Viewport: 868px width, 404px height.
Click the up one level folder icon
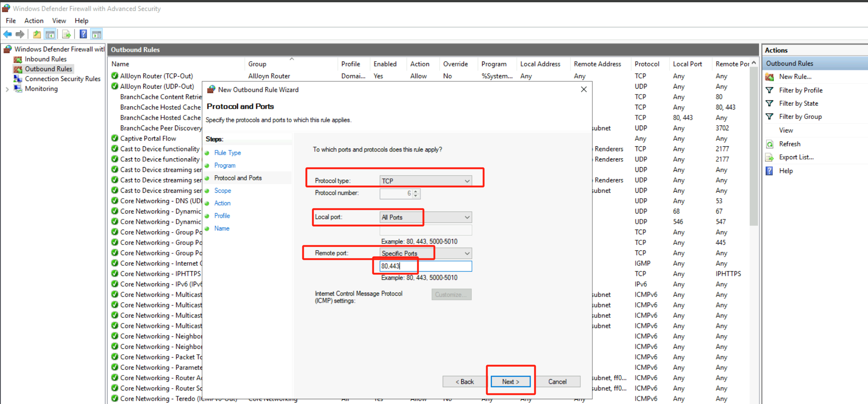36,34
